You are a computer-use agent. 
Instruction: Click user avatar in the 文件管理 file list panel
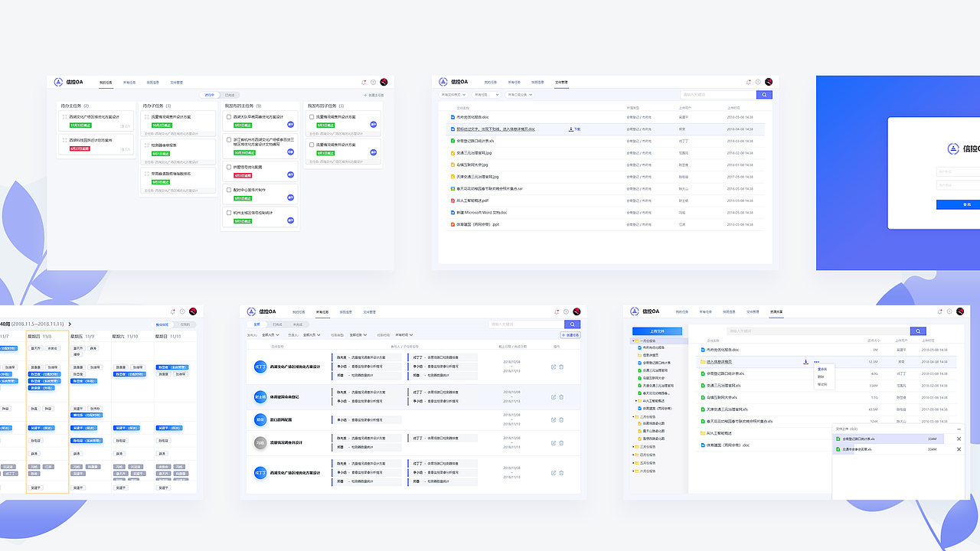pyautogui.click(x=769, y=82)
